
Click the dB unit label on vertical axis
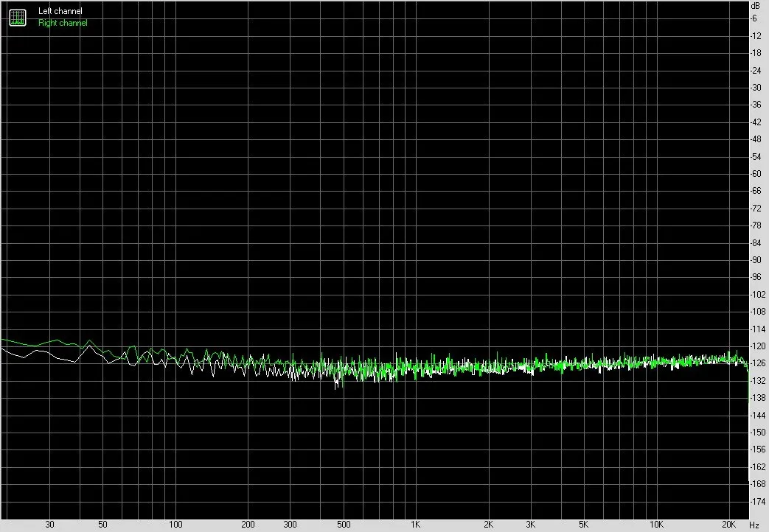coord(755,6)
